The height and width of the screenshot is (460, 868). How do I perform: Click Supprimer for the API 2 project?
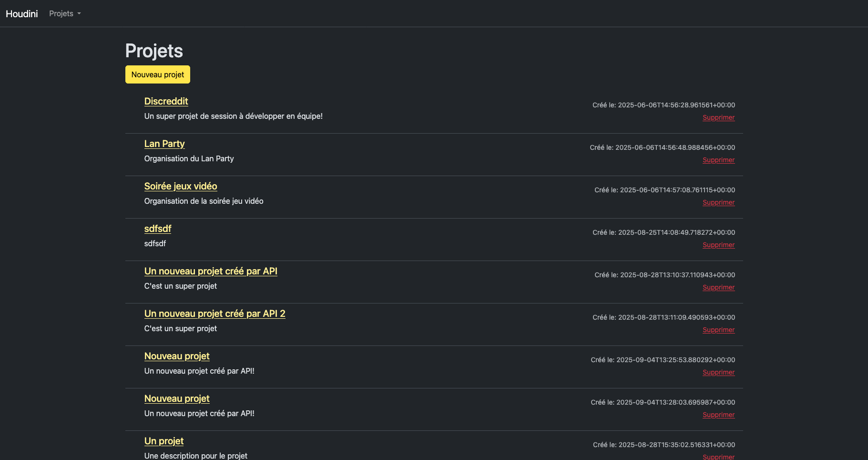point(718,330)
